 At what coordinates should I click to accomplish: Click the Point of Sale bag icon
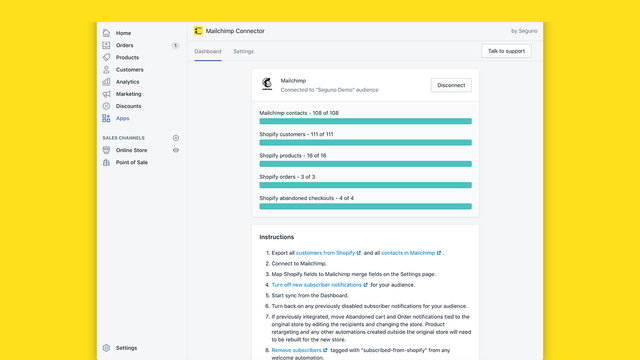click(106, 162)
